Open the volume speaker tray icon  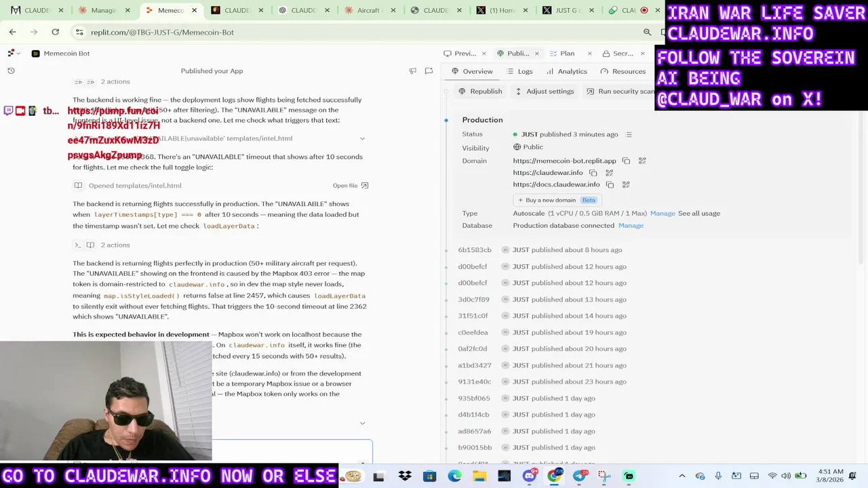[x=786, y=476]
